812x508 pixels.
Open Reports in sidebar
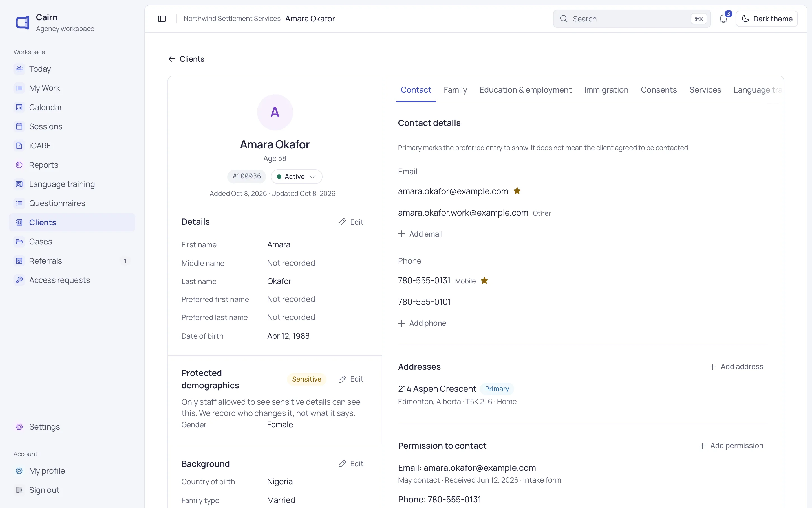tap(72, 165)
